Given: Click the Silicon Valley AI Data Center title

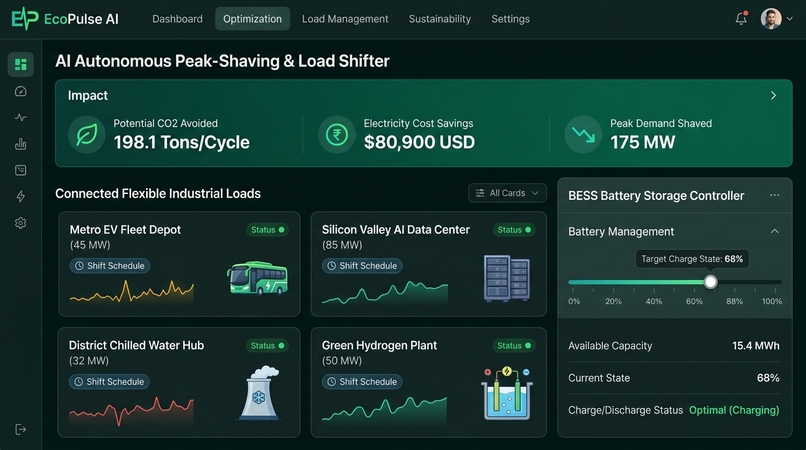Looking at the screenshot, I should tap(396, 230).
